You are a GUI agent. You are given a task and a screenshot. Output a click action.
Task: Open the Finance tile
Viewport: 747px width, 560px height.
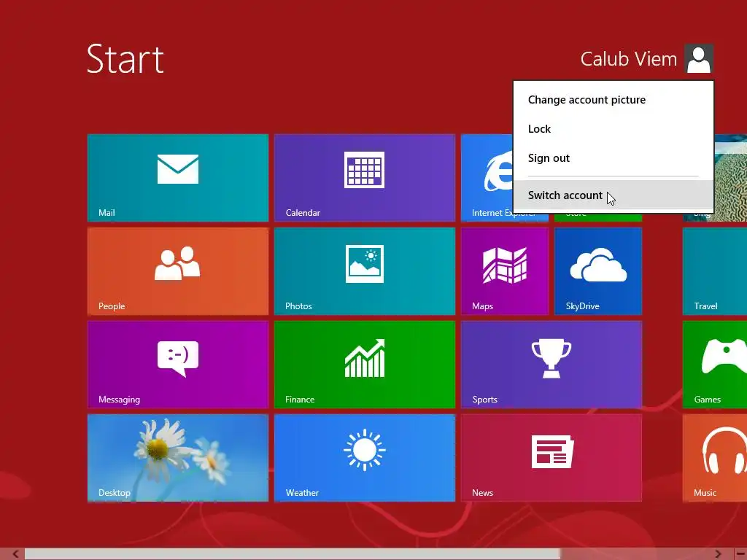point(365,365)
